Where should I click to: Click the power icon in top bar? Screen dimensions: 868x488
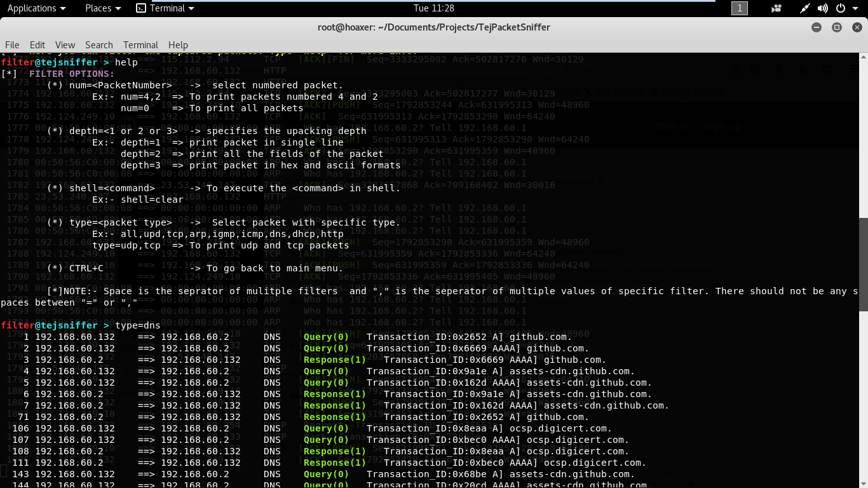coord(840,8)
